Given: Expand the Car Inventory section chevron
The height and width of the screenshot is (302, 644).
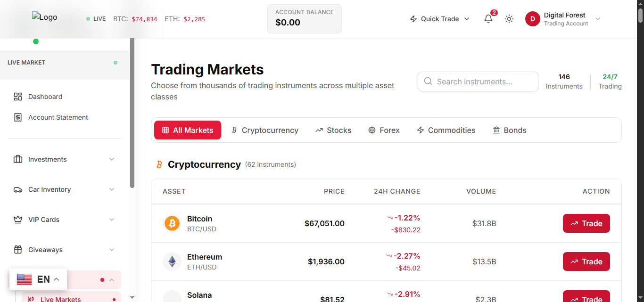Looking at the screenshot, I should pos(112,189).
